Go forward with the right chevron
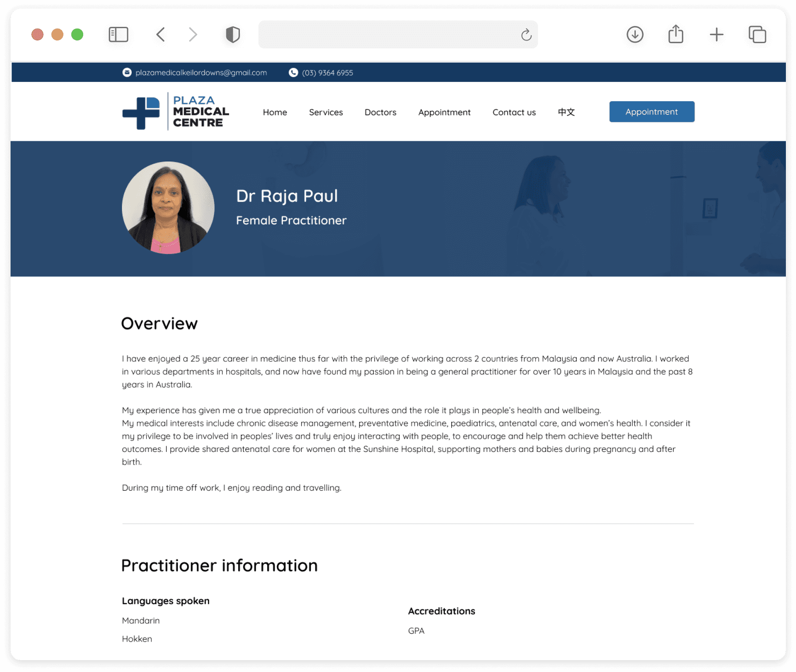 193,34
